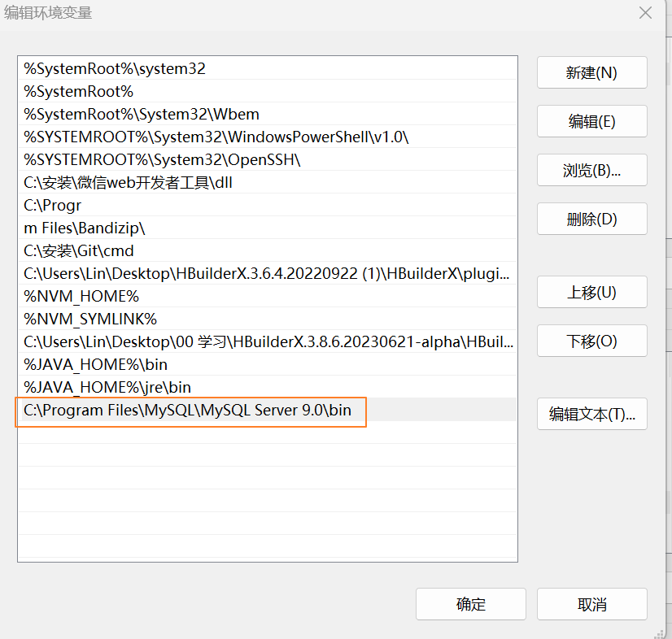Open the 浏览(B)... folder browser
The height and width of the screenshot is (639, 672).
(x=591, y=171)
